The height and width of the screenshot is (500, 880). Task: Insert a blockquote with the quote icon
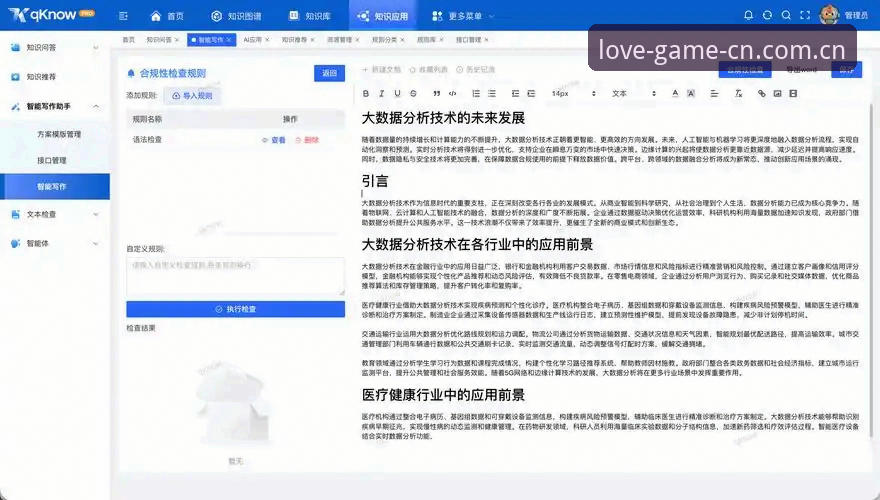pyautogui.click(x=437, y=94)
